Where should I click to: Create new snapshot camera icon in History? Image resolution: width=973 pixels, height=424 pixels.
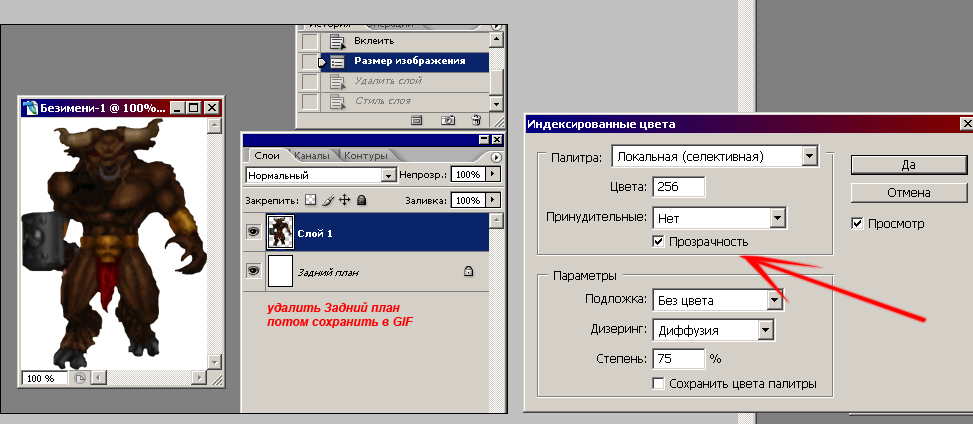click(x=448, y=120)
